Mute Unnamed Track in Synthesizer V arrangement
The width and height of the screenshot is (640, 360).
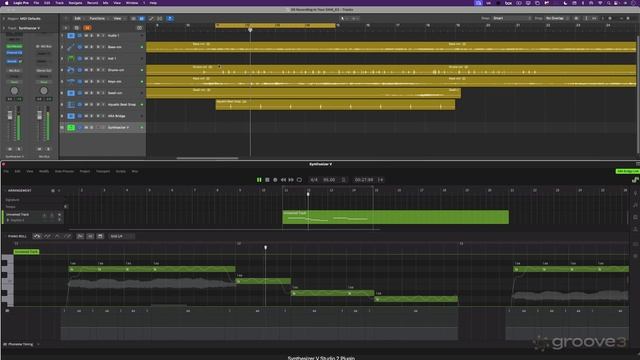click(45, 214)
